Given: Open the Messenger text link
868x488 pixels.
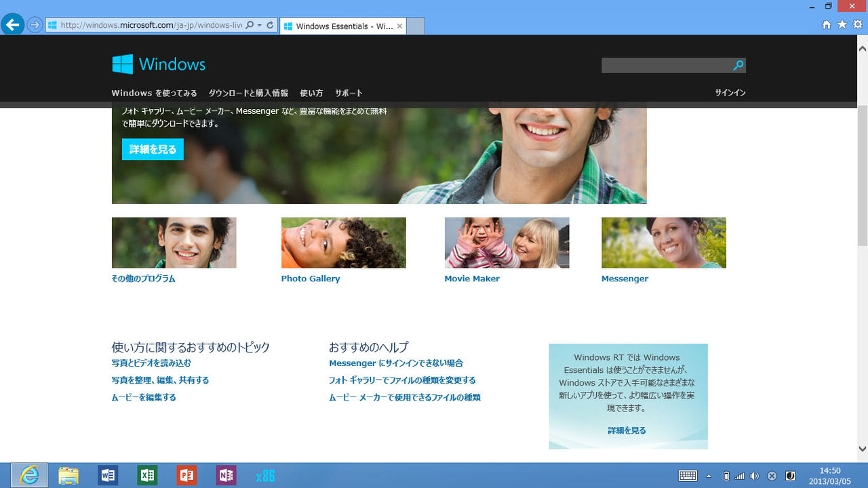Looking at the screenshot, I should click(x=625, y=279).
